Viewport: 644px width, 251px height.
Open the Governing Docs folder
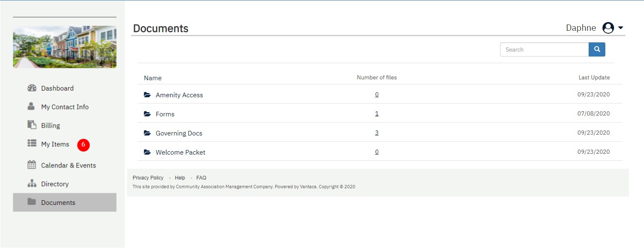click(x=179, y=133)
